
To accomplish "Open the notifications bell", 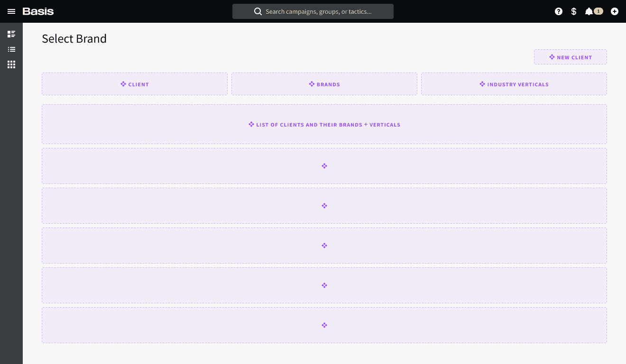I will click(589, 11).
